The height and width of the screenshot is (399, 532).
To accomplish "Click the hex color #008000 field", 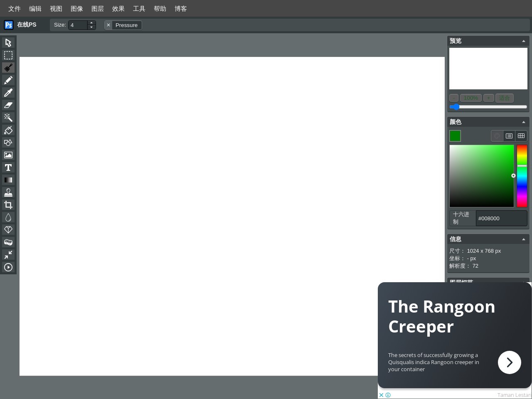I will pyautogui.click(x=501, y=218).
